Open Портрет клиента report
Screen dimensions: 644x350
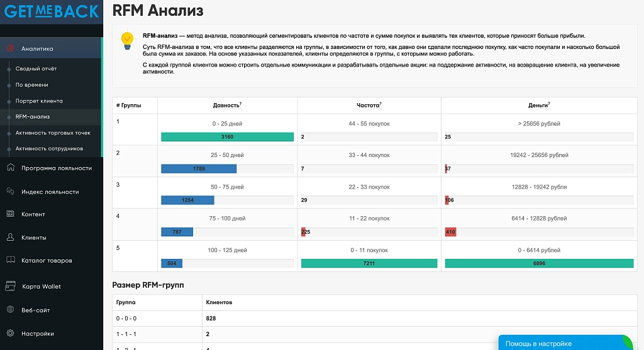(x=39, y=101)
